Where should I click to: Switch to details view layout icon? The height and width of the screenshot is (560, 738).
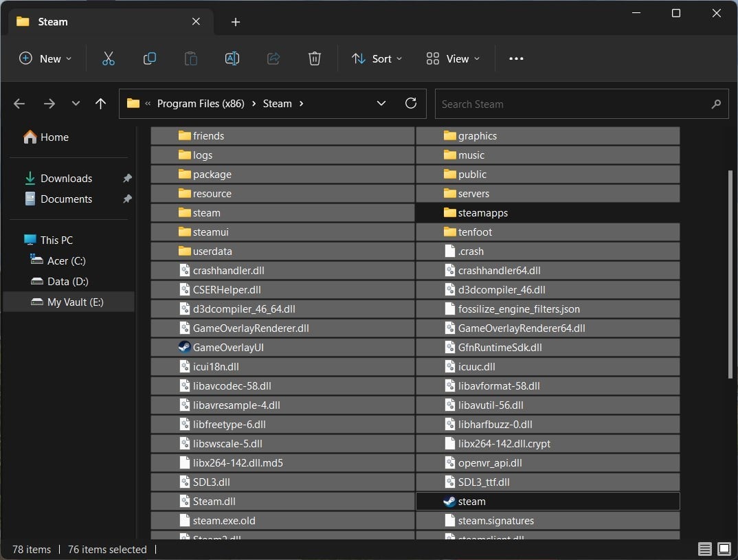[704, 549]
